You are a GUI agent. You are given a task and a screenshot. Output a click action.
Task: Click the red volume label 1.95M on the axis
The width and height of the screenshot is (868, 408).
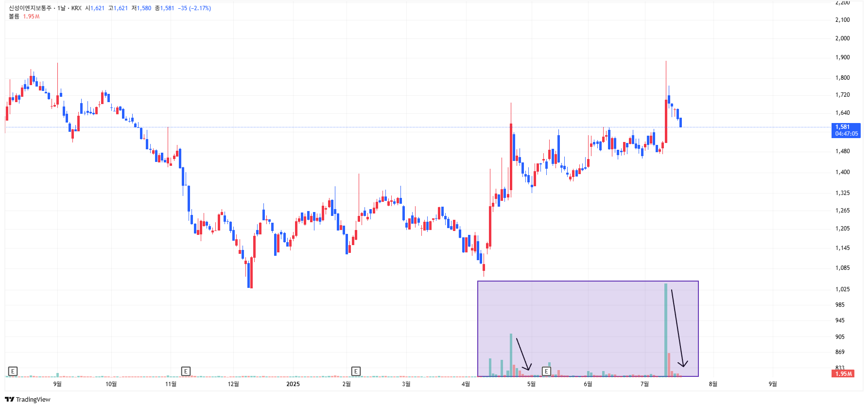coord(844,374)
